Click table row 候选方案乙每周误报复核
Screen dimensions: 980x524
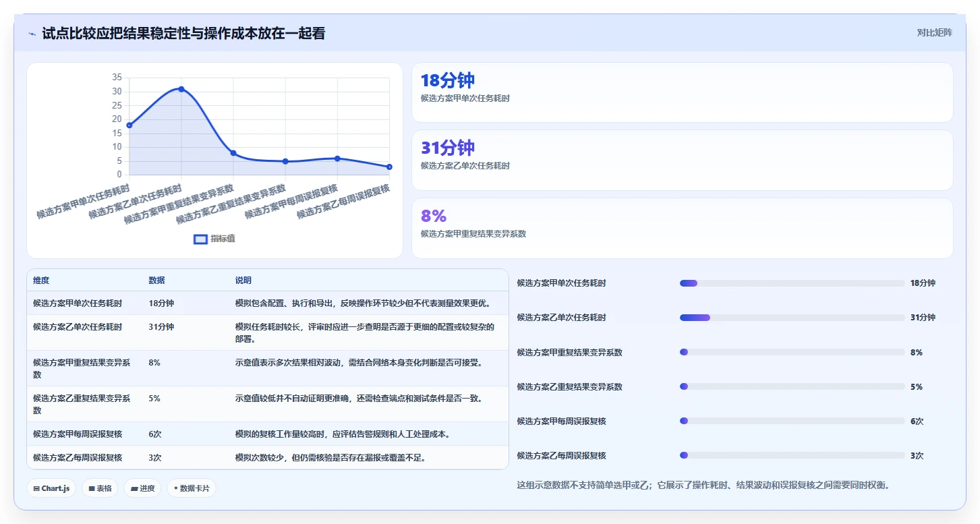click(268, 457)
